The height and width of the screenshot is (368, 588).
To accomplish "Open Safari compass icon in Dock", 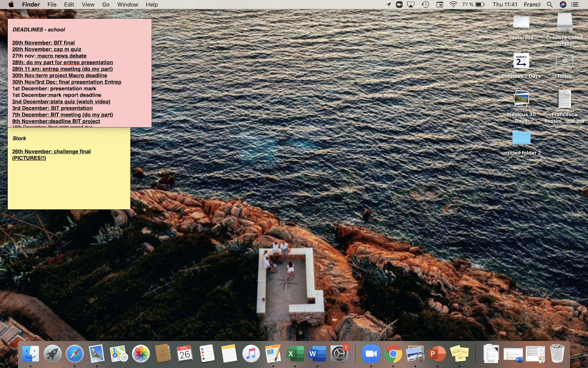I will click(x=75, y=354).
